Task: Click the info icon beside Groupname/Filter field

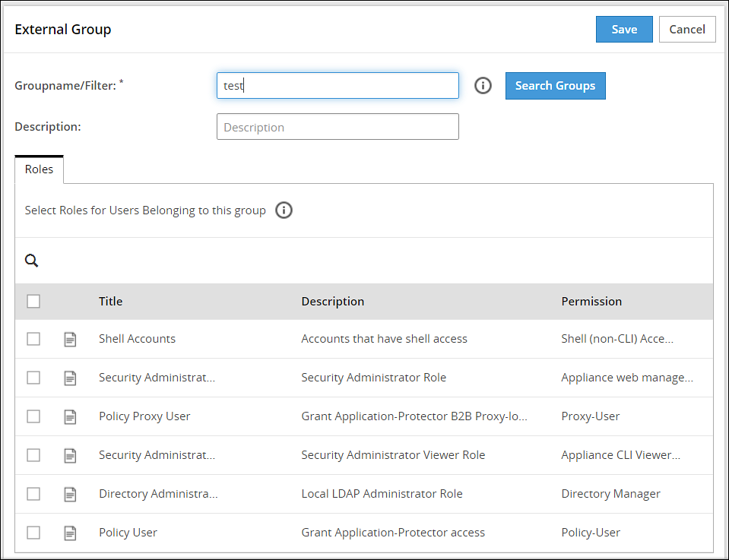Action: (483, 85)
